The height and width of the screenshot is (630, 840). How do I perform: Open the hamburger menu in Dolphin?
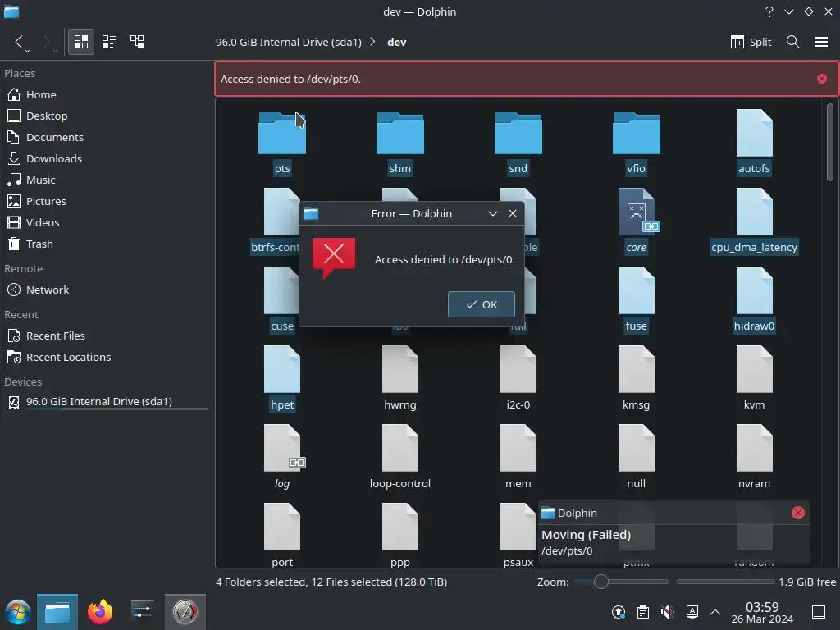tap(821, 42)
